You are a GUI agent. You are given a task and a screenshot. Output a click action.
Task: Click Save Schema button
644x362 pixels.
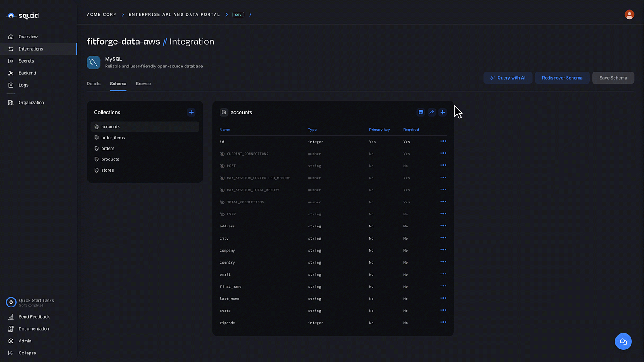613,78
